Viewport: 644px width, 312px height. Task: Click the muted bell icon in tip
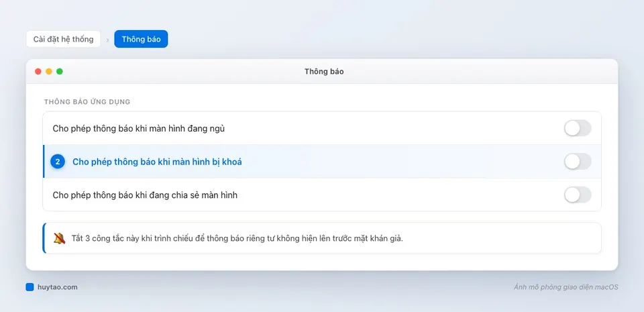pyautogui.click(x=59, y=238)
